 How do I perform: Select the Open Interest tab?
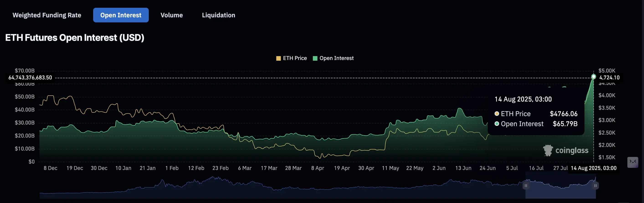point(121,15)
